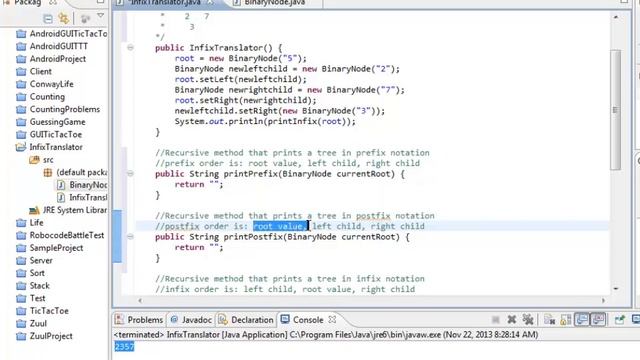The height and width of the screenshot is (360, 640).
Task: Click Display Selected Console icon
Action: click(x=636, y=320)
